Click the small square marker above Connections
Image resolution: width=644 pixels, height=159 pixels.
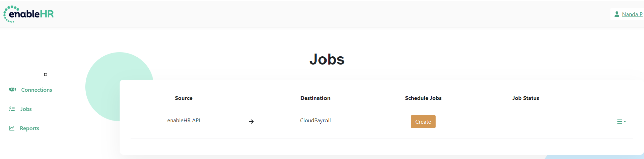[x=46, y=75]
